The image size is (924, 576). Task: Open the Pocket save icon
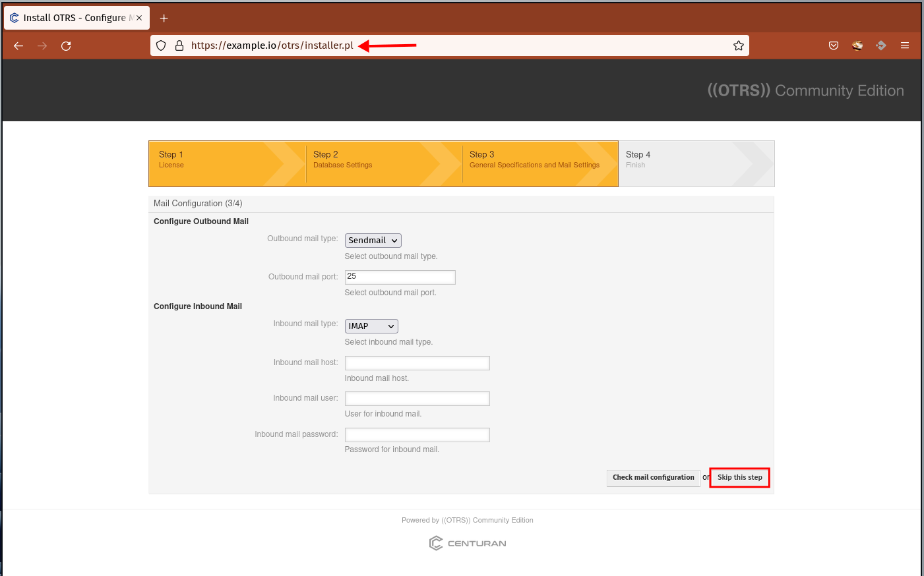(x=834, y=45)
